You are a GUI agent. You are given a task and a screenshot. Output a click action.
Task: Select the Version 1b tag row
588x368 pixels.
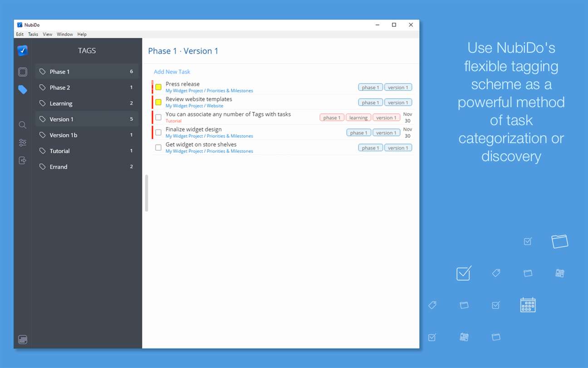[x=87, y=135]
